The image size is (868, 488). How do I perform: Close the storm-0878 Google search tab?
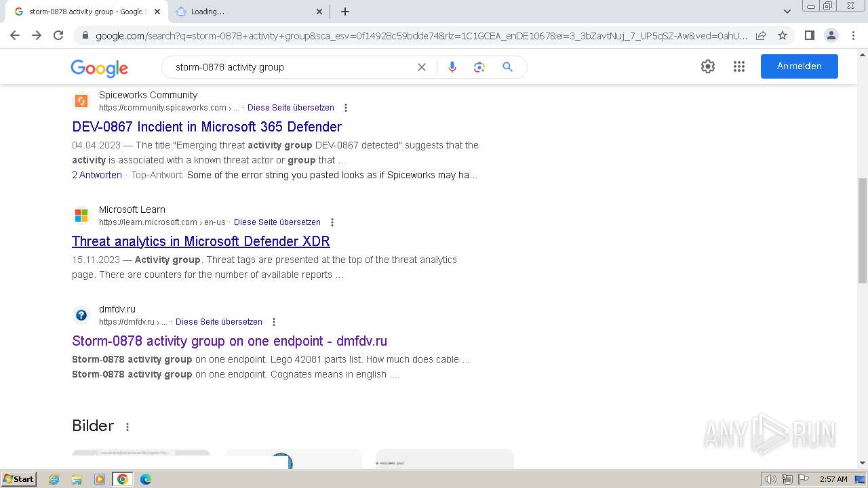click(x=158, y=12)
